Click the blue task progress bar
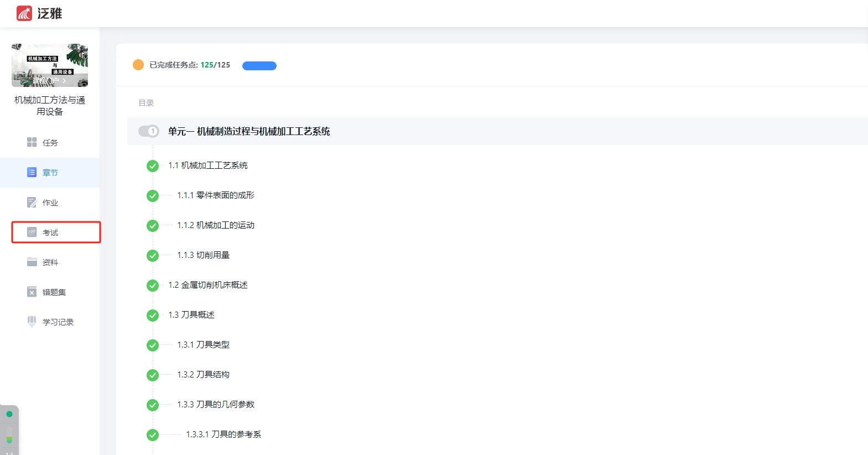 (x=259, y=65)
